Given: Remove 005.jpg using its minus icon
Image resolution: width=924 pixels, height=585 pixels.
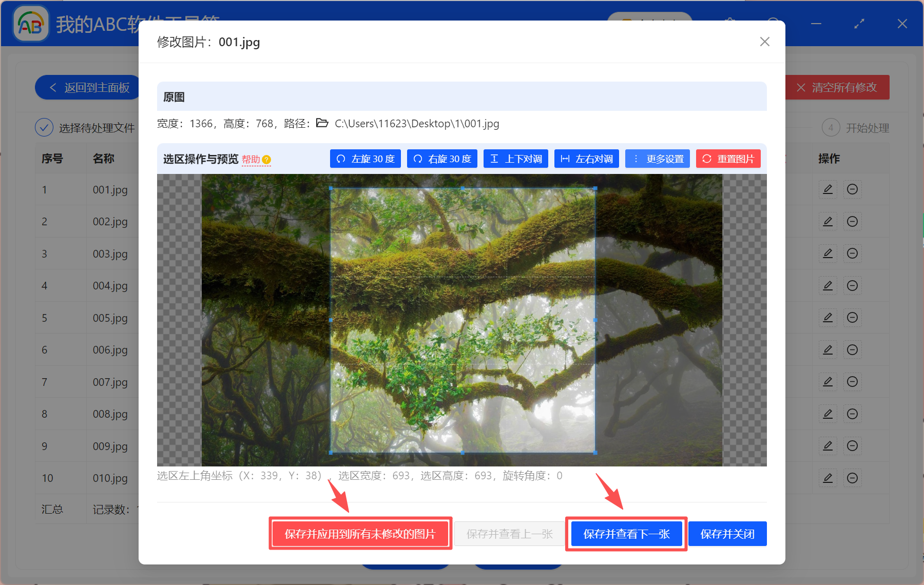Looking at the screenshot, I should (852, 317).
